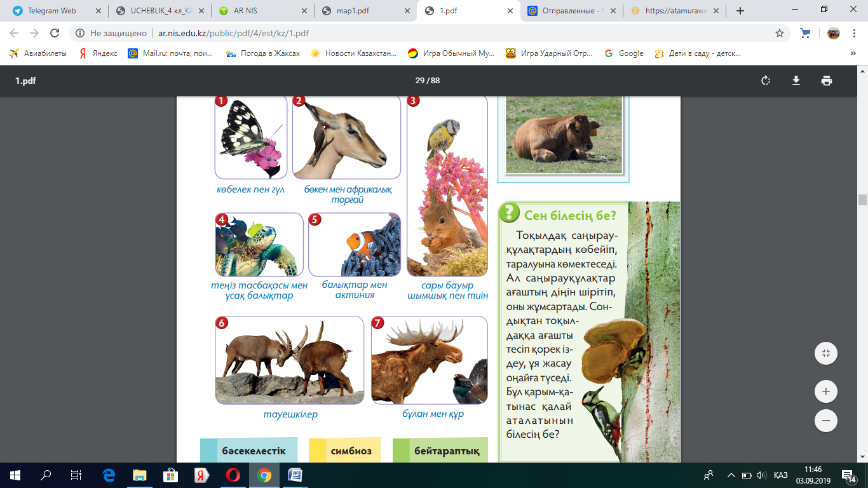Bookmark this page with the star

coord(780,33)
